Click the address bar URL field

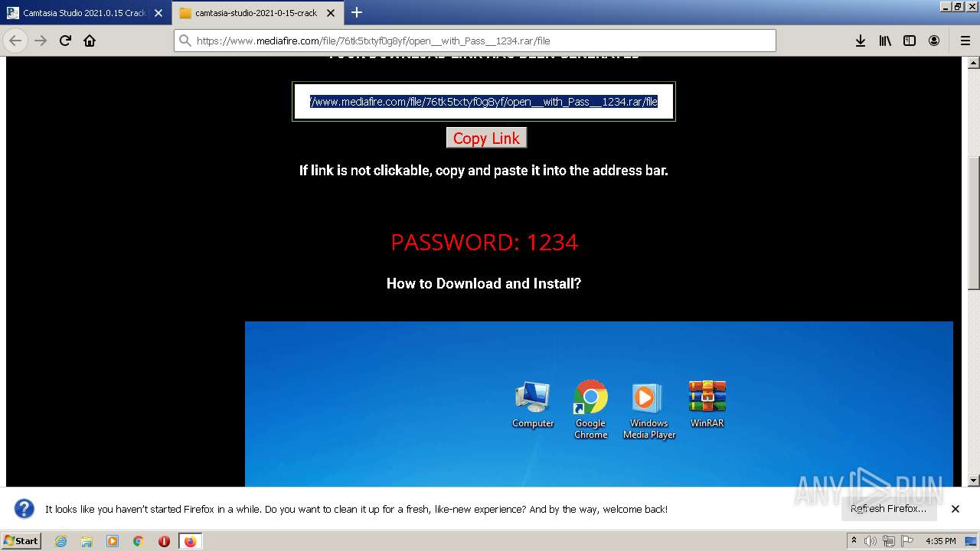(475, 41)
